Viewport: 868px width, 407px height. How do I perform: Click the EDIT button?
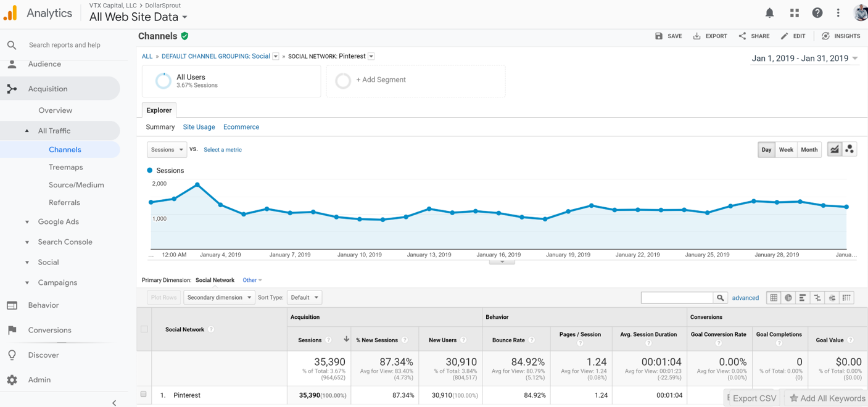coord(793,36)
